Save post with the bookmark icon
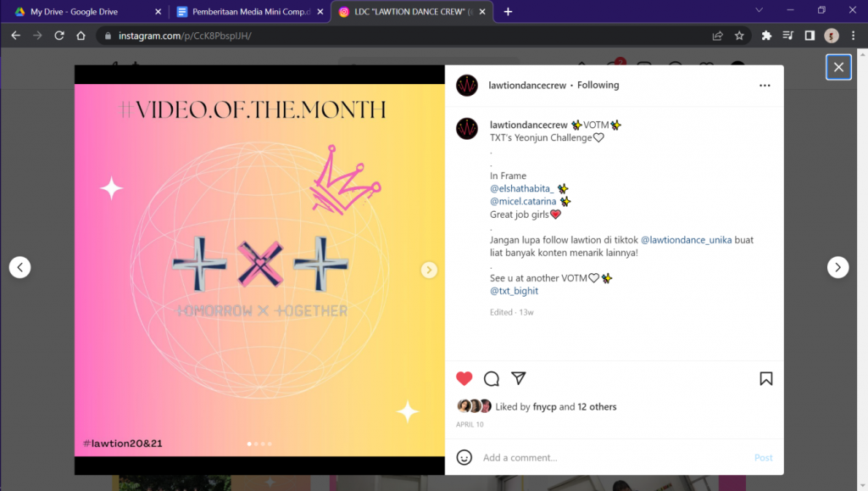Screen dimensions: 868x491 (765, 378)
